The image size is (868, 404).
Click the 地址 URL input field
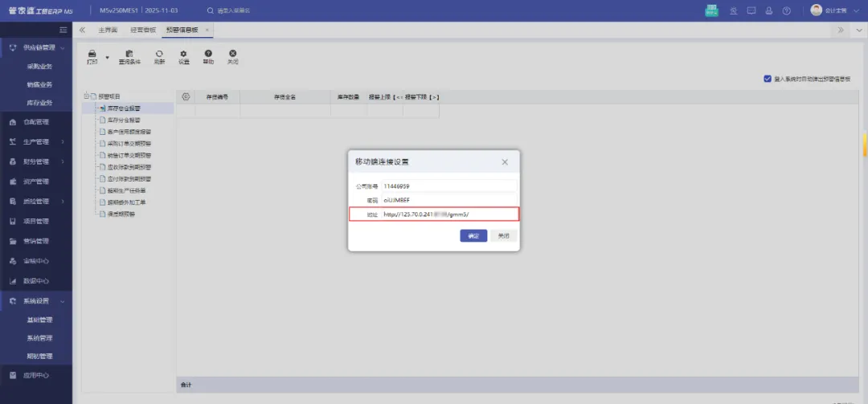pos(448,214)
